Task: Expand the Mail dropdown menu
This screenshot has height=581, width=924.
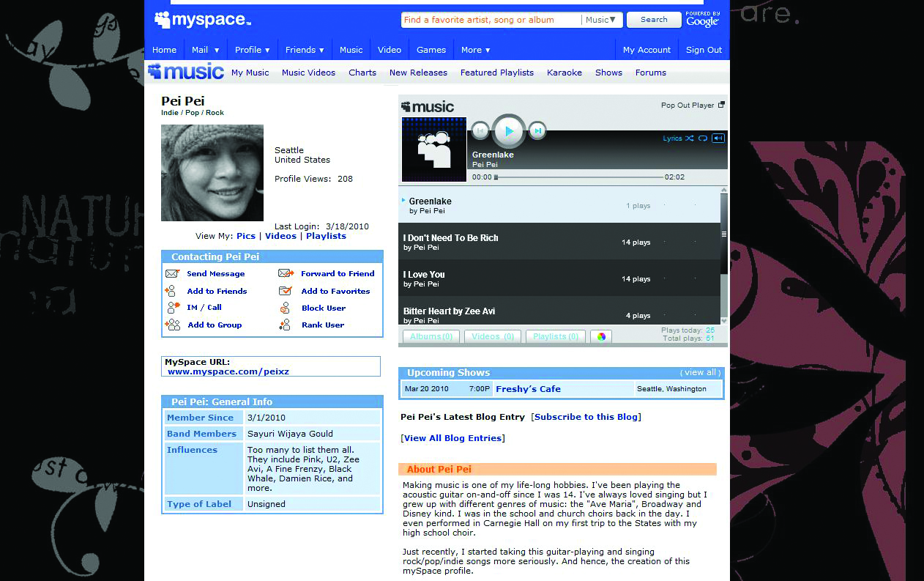Action: 206,50
